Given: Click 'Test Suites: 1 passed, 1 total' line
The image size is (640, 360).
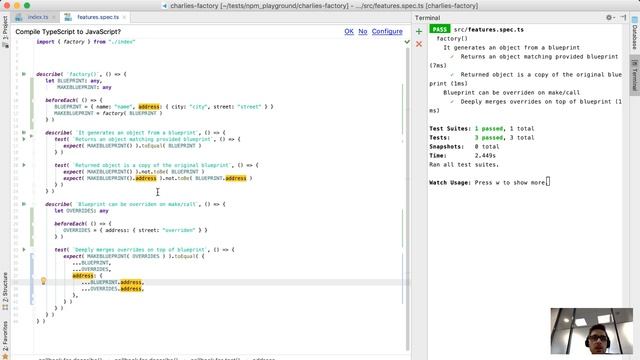Looking at the screenshot, I should pos(482,129).
